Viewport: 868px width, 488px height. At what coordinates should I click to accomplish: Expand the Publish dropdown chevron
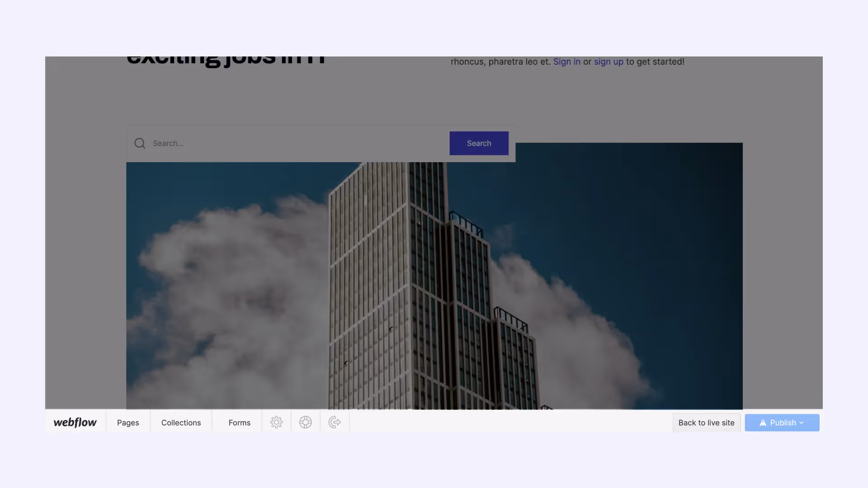click(802, 423)
